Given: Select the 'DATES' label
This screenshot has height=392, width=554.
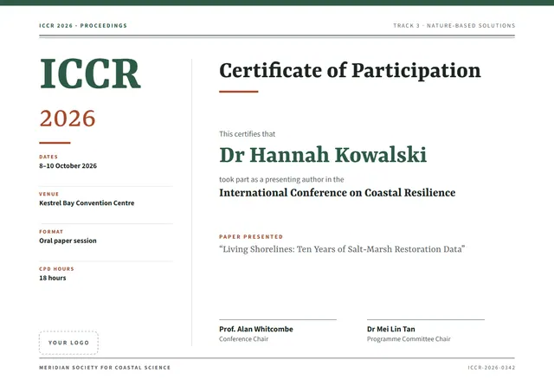Looking at the screenshot, I should [x=48, y=157].
